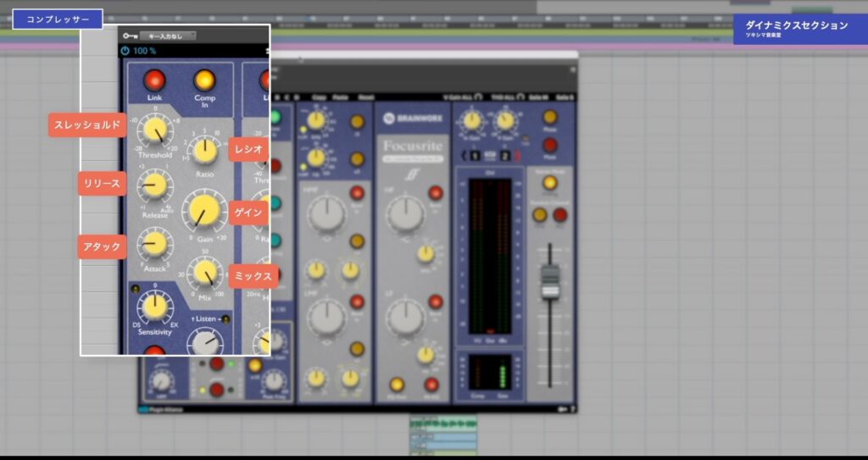Viewport: 868px width, 460px height.
Task: Click the help question mark icon
Action: coord(572,410)
